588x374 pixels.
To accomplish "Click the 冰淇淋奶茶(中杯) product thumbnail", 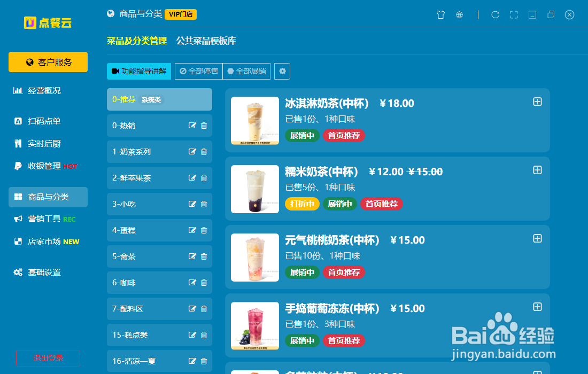I will click(255, 121).
